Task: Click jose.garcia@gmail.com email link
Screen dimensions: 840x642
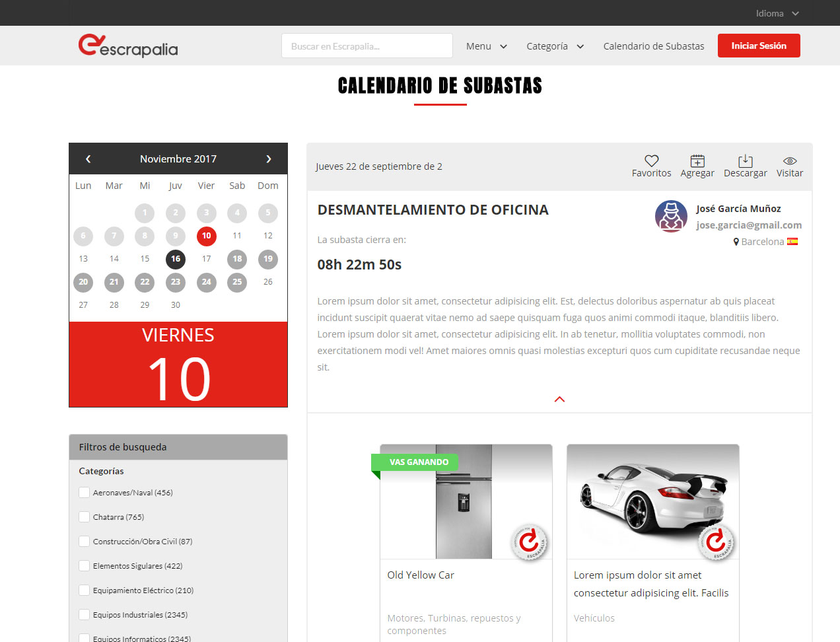Action: [749, 225]
